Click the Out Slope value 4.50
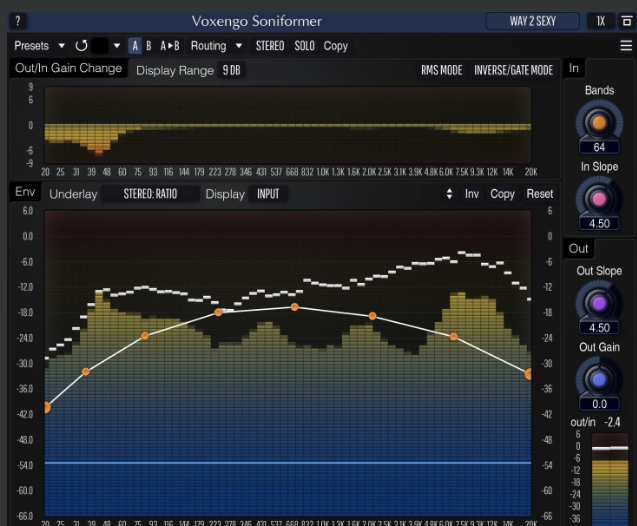Viewport: 637px width, 526px height. [x=599, y=328]
